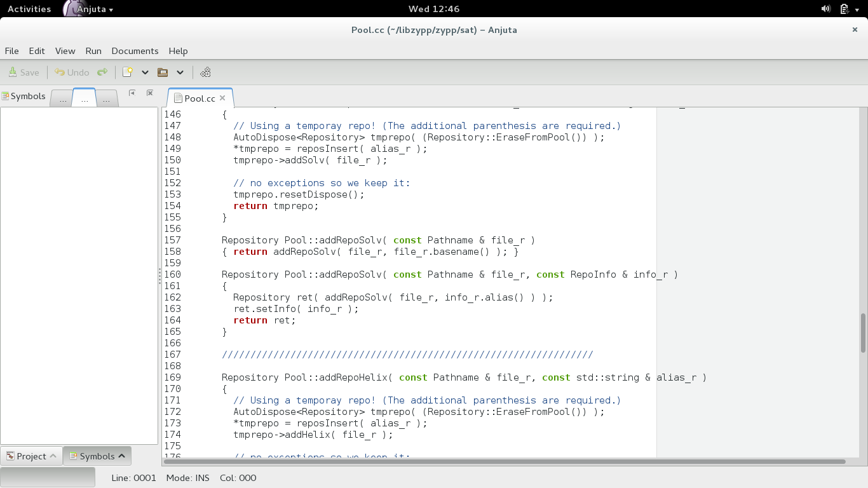Click 'Repository ret(' on line 162

(x=276, y=297)
